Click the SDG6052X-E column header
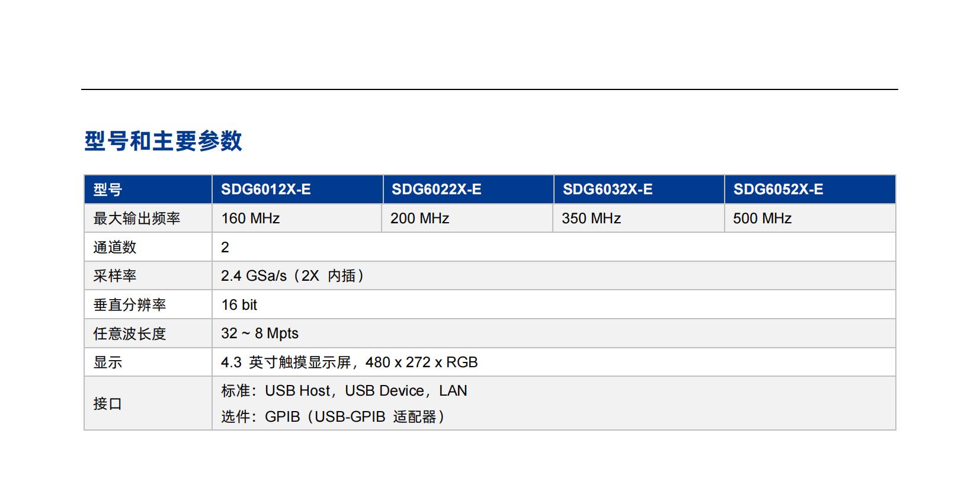Screen dimensions: 980x478 778,190
